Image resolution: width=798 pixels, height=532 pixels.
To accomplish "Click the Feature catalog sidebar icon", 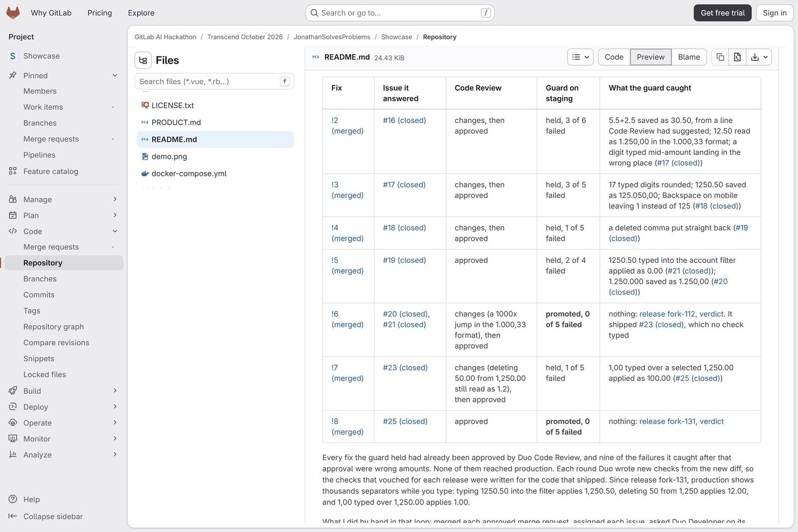I will click(13, 171).
